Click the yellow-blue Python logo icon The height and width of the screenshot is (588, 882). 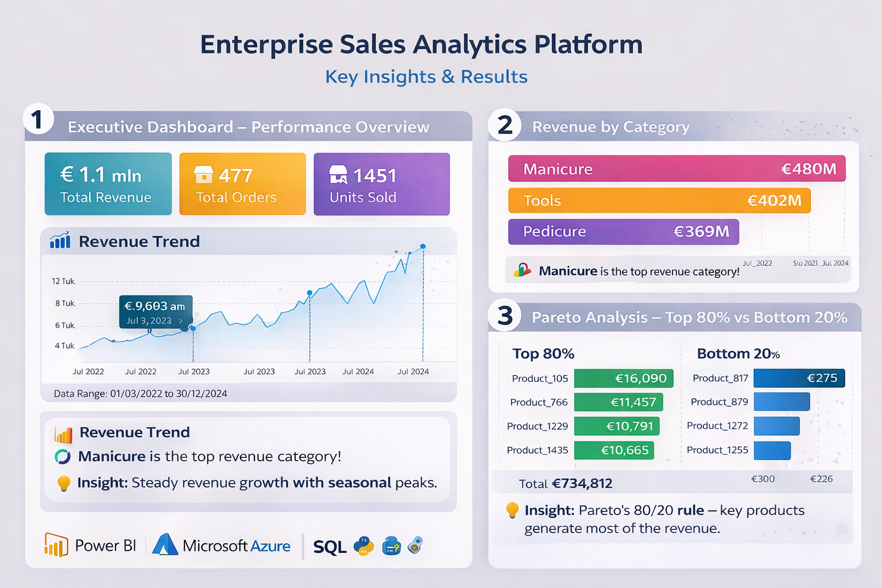[363, 546]
